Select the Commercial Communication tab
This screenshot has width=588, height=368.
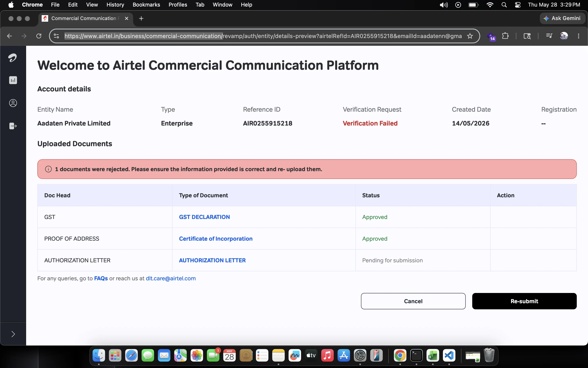[x=86, y=18]
